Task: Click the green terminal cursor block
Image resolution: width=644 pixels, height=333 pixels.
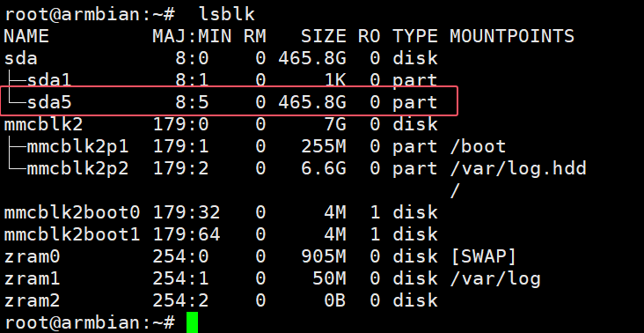Action: 192,322
